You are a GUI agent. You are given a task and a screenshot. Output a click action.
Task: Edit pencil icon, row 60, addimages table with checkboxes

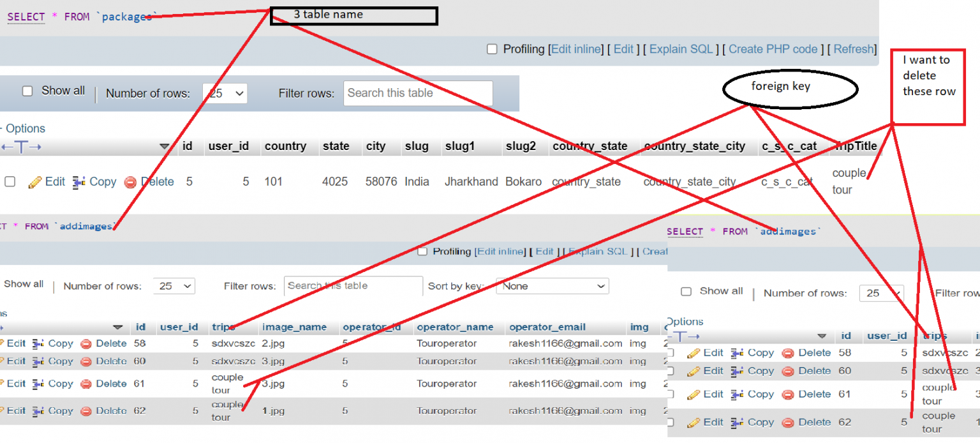tap(694, 371)
